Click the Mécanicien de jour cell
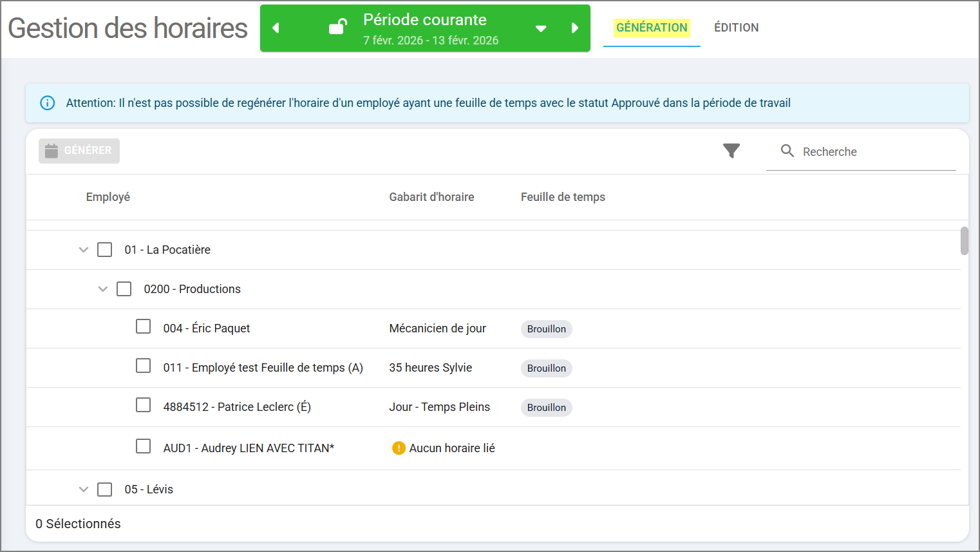Image resolution: width=980 pixels, height=552 pixels. 438,328
